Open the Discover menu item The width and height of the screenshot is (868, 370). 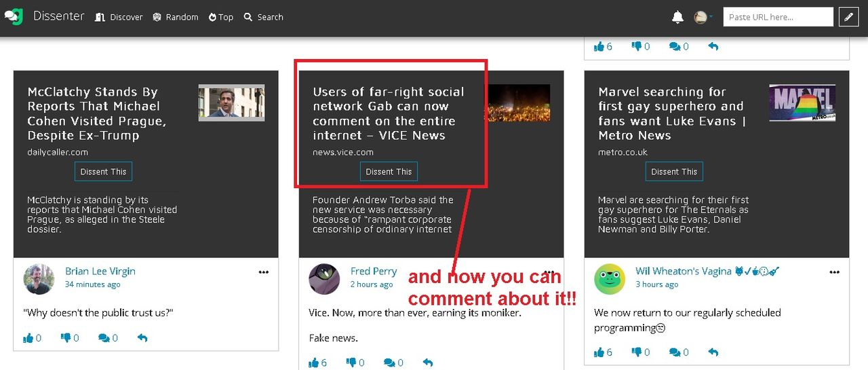[119, 17]
